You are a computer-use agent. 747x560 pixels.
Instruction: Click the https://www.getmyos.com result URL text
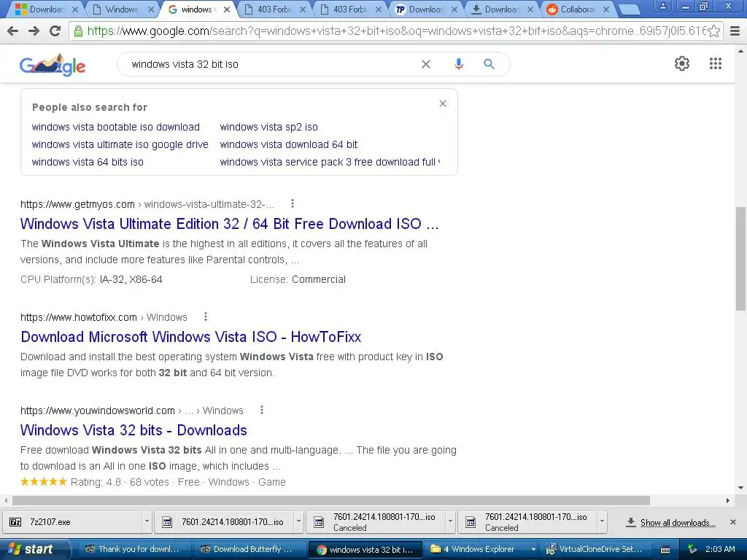(77, 204)
